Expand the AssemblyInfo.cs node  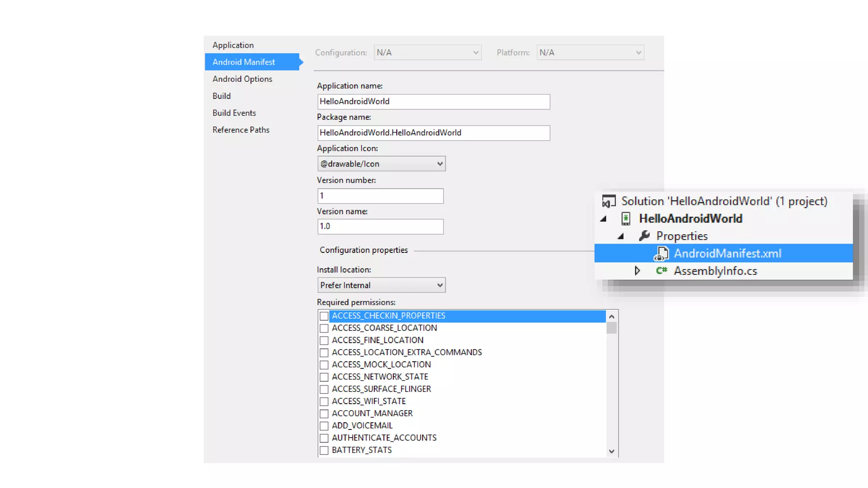(637, 270)
